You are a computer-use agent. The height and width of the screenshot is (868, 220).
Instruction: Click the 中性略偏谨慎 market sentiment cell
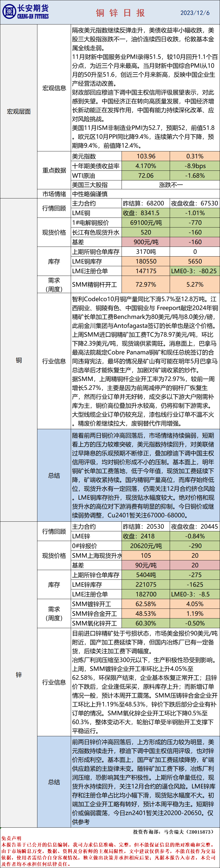145,194
